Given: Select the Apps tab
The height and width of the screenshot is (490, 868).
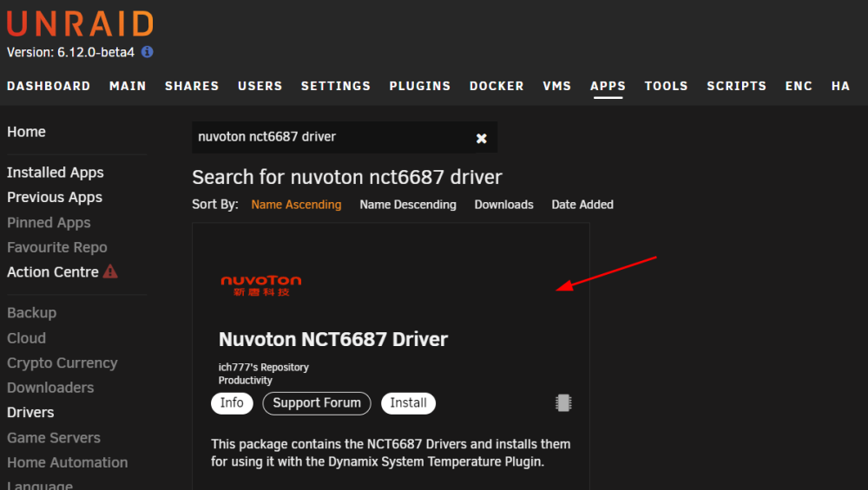Looking at the screenshot, I should [x=608, y=86].
